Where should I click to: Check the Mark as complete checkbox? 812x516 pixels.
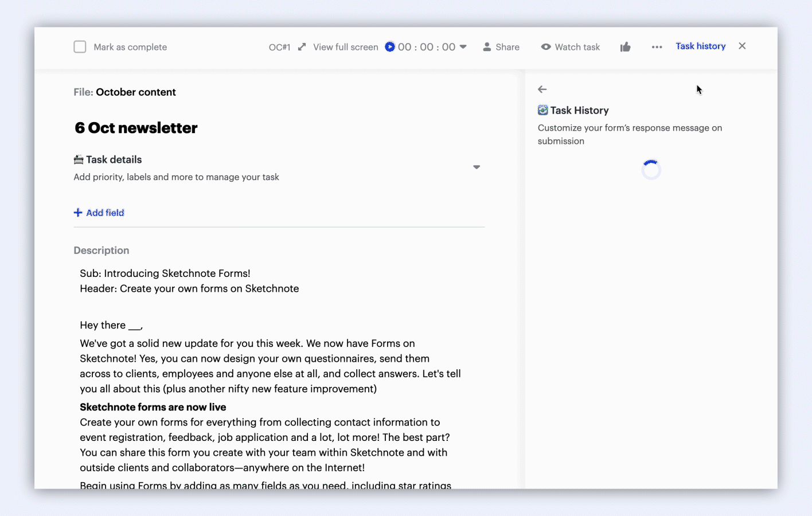pyautogui.click(x=80, y=47)
